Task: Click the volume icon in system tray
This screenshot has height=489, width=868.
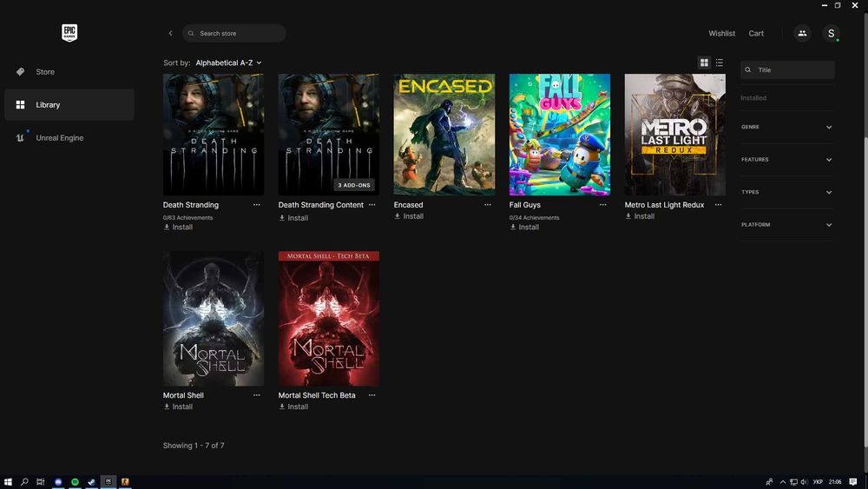Action: click(804, 482)
